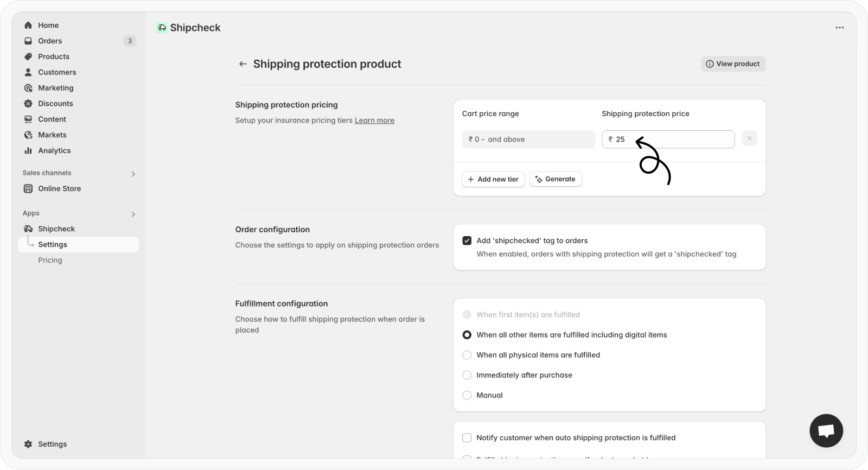Expand the Sales channels section chevron
This screenshot has width=868, height=470.
(133, 174)
